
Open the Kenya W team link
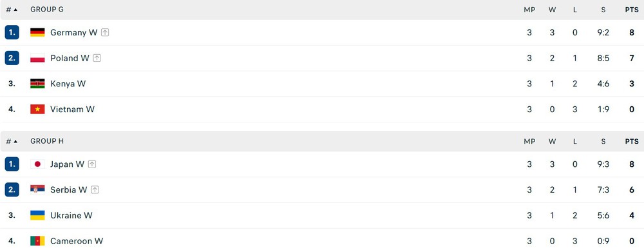[x=68, y=84]
